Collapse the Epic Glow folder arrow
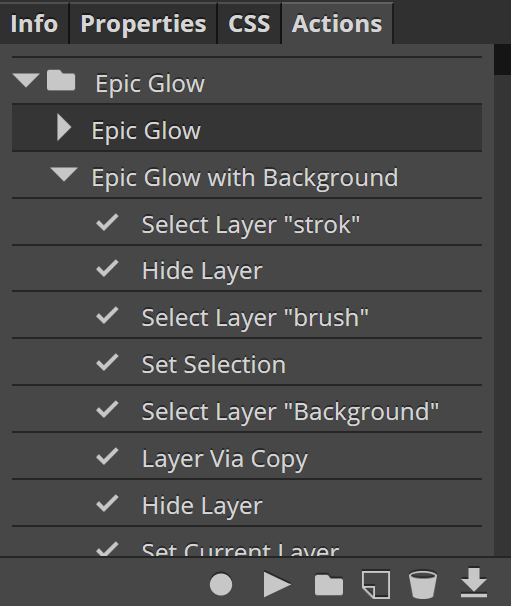This screenshot has width=511, height=606. tap(26, 80)
